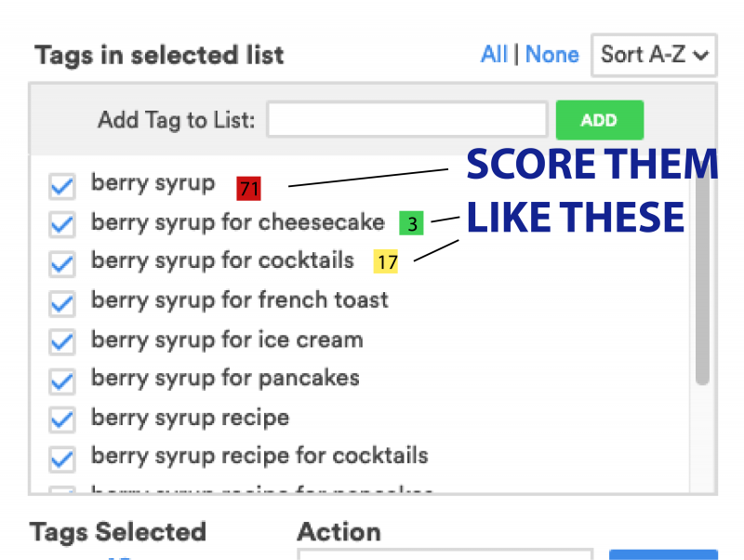Screen dimensions: 744x560
Task: Select the berry syrup for pancakes tag text
Action: coord(225,378)
